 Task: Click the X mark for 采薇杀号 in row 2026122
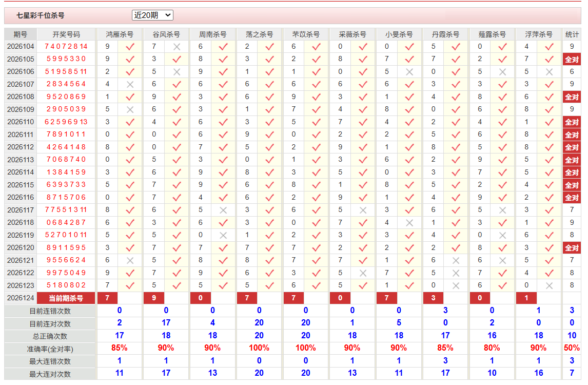coord(363,273)
